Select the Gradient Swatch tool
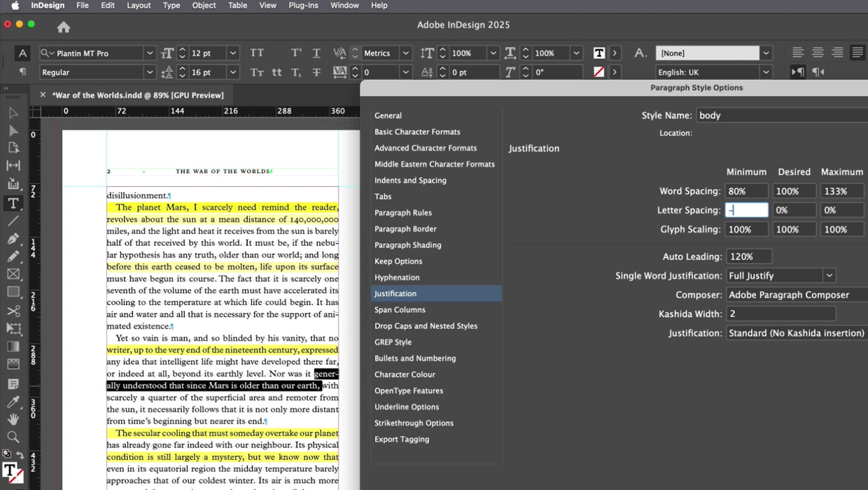Viewport: 868px width, 490px height. (13, 346)
